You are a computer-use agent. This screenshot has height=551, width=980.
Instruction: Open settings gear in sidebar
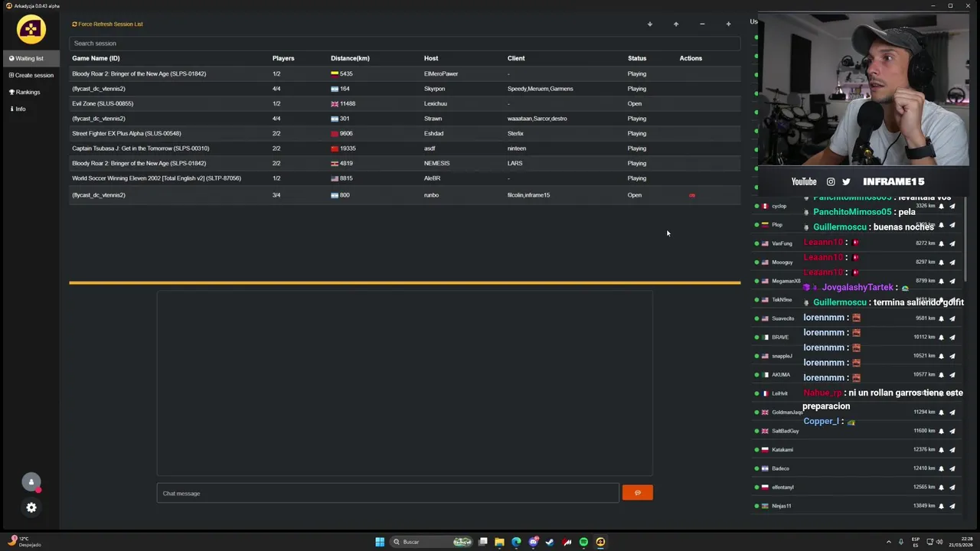tap(31, 507)
